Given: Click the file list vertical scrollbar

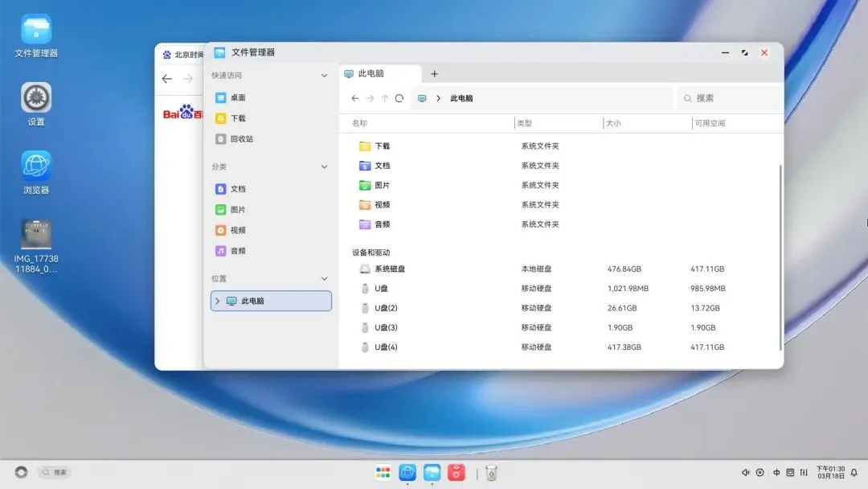Looking at the screenshot, I should (x=780, y=257).
